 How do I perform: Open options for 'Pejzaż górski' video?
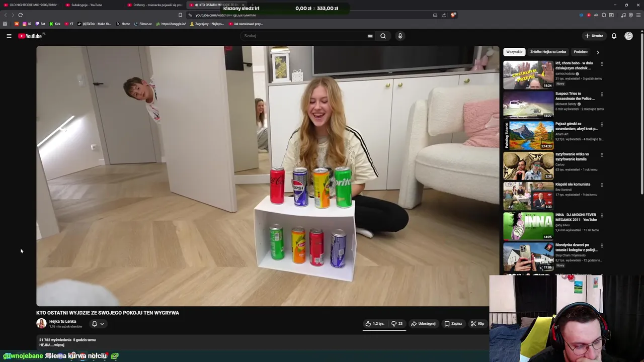point(602,124)
